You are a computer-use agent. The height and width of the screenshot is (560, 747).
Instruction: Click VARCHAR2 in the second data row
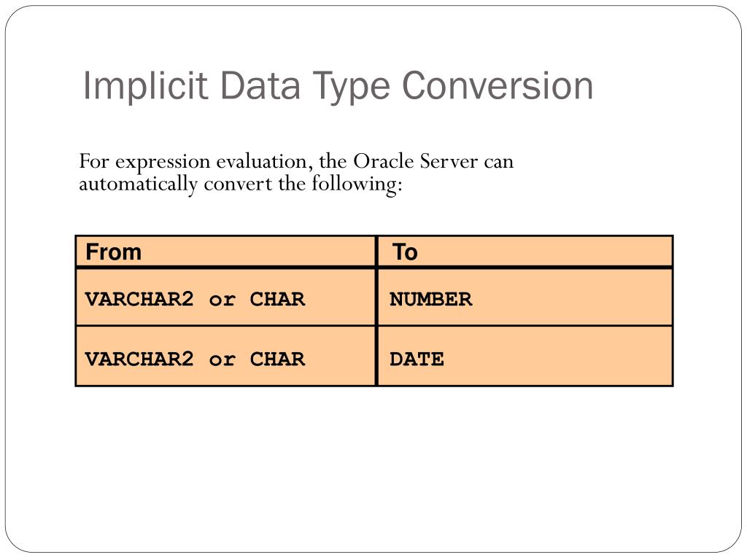pyautogui.click(x=139, y=359)
